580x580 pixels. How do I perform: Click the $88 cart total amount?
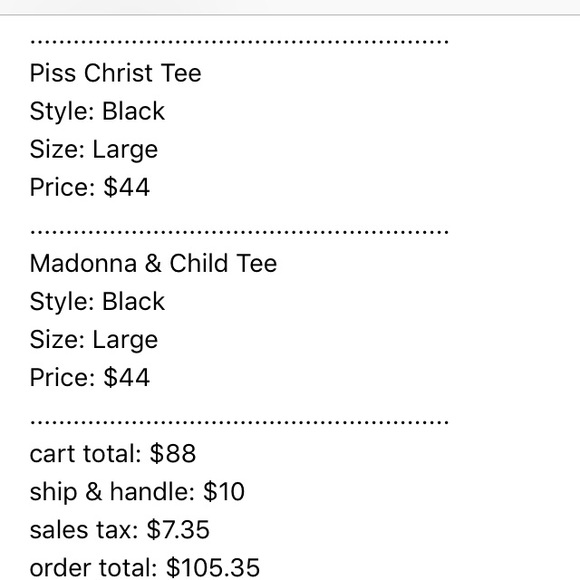[173, 453]
